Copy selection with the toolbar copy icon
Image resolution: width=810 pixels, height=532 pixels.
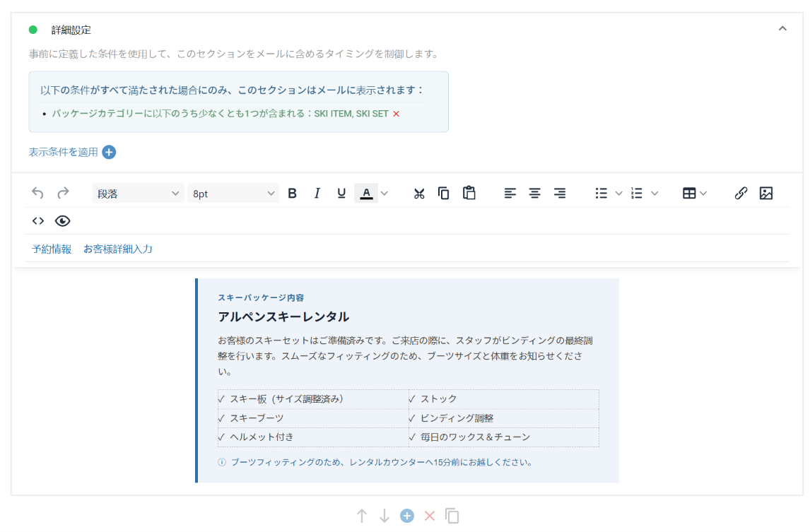443,193
